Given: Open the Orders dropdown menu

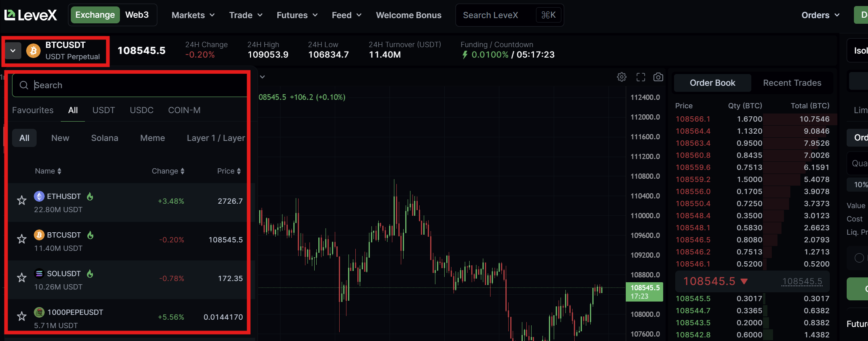Looking at the screenshot, I should [x=821, y=15].
